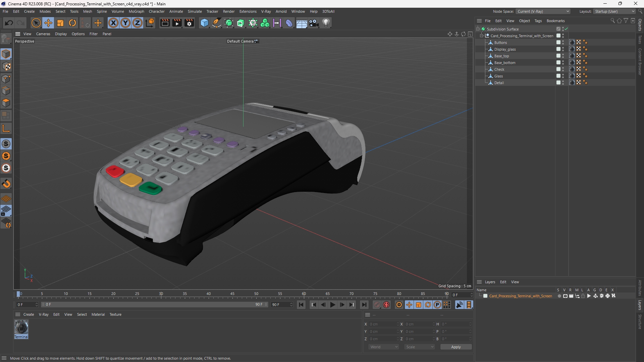The height and width of the screenshot is (362, 644).
Task: Open the World coordinate system dropdown
Action: click(x=384, y=347)
